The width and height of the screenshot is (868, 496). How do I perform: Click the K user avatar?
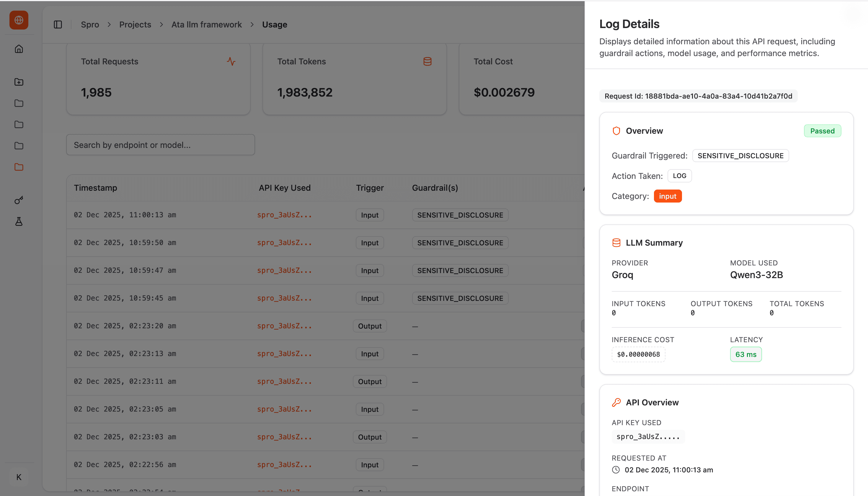[19, 477]
